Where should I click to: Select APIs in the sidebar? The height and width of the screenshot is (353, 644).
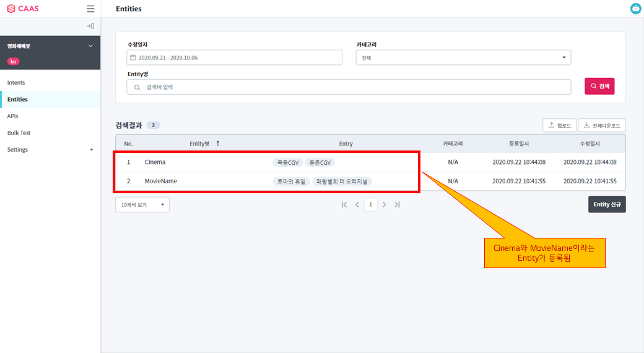(x=13, y=116)
